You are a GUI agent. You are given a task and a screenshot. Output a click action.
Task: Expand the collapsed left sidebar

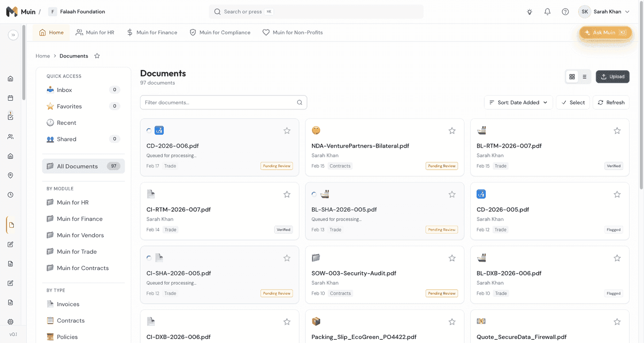point(13,35)
